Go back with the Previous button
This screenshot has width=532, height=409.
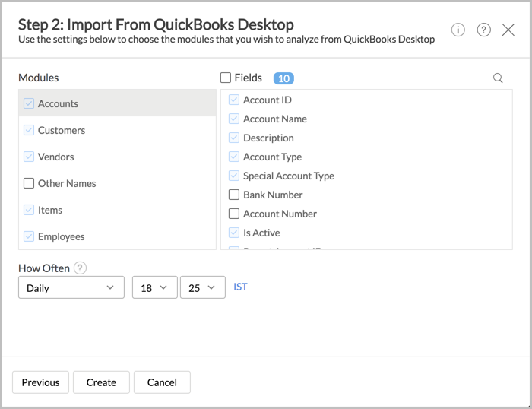pyautogui.click(x=41, y=382)
